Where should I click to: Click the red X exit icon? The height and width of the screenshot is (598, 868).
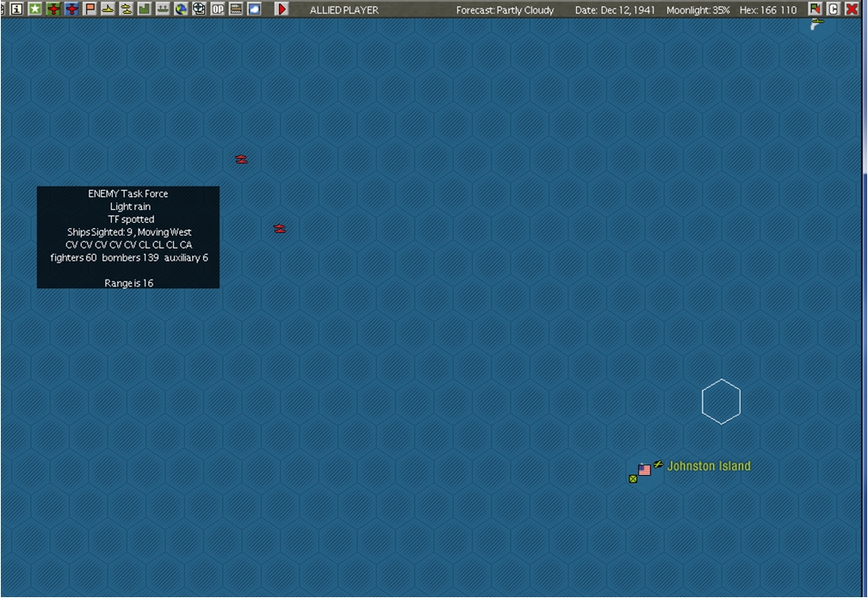pyautogui.click(x=852, y=9)
